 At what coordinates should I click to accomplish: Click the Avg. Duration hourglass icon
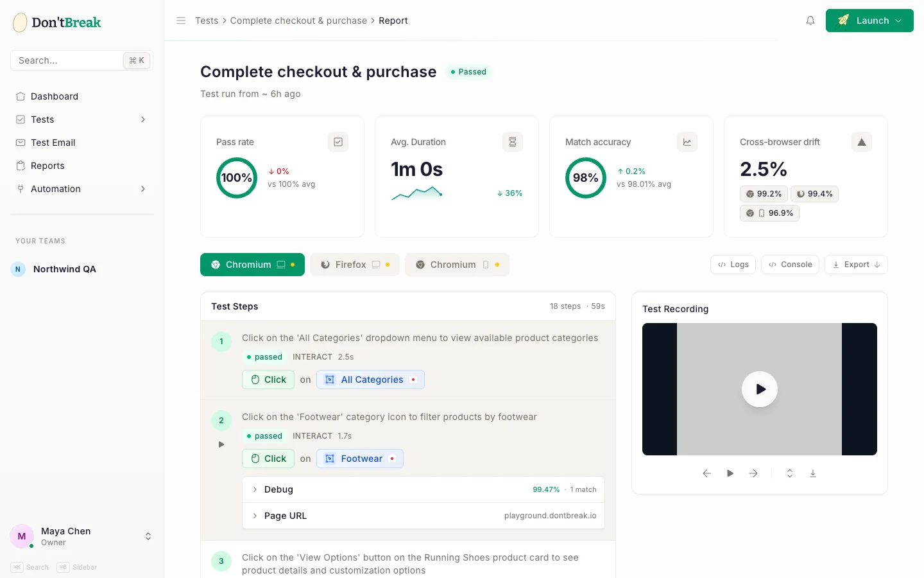pyautogui.click(x=513, y=142)
